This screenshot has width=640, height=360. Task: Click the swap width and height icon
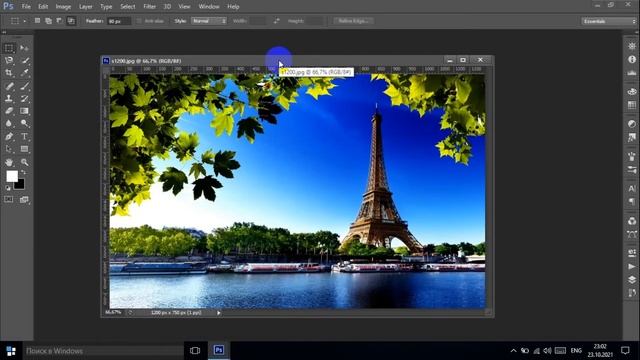[277, 21]
